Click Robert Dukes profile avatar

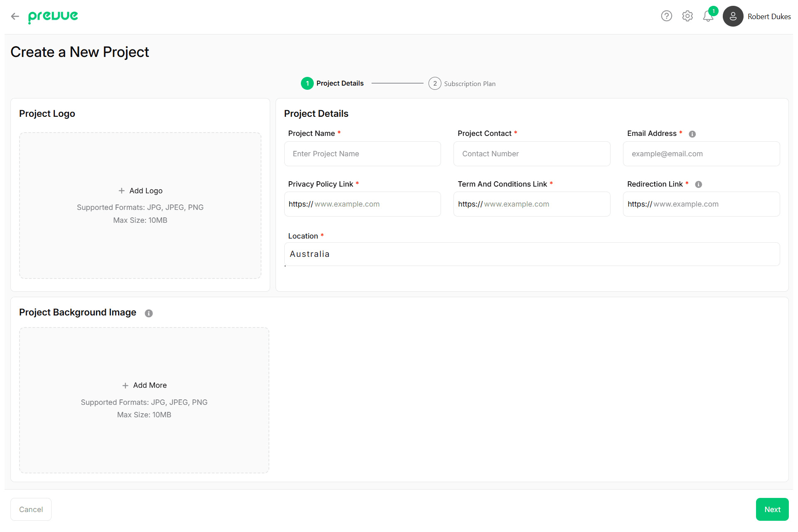pos(733,17)
